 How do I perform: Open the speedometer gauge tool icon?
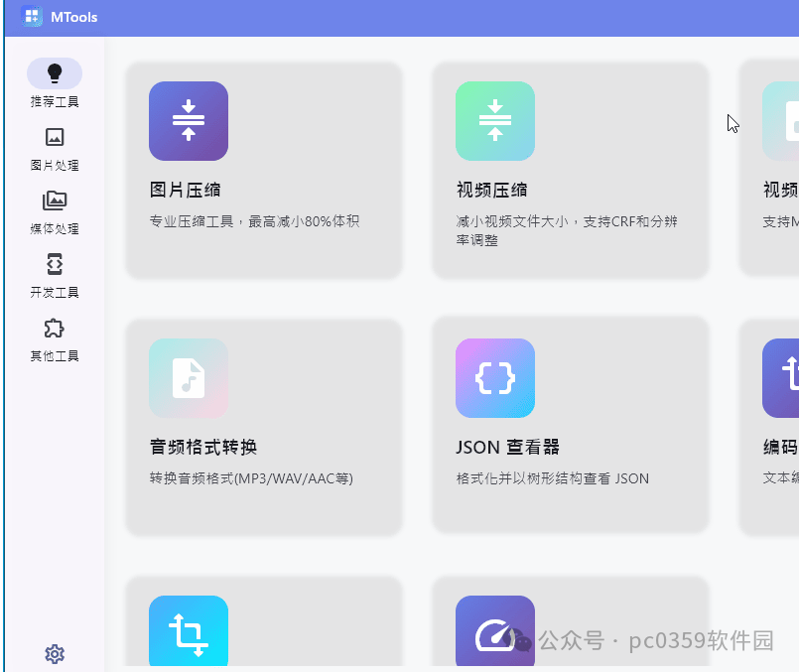click(495, 632)
